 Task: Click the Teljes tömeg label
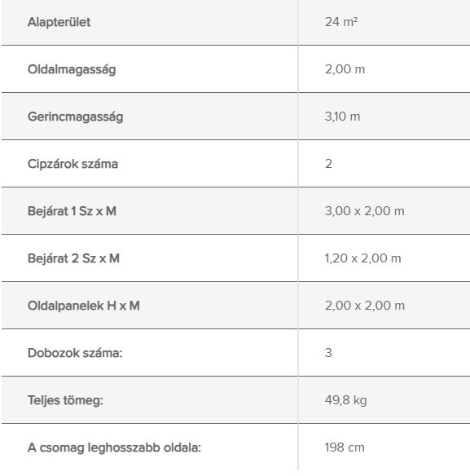pos(65,400)
